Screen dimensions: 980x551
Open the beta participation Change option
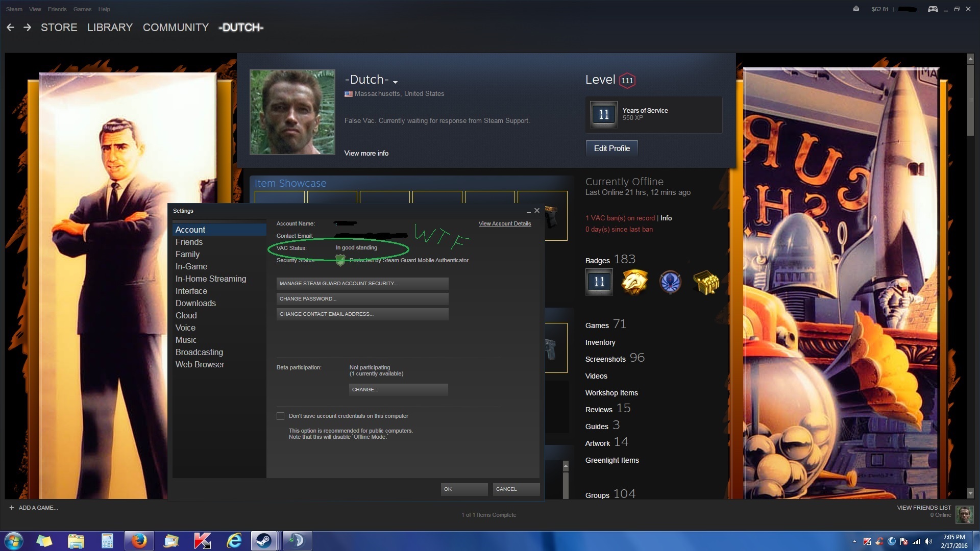398,389
